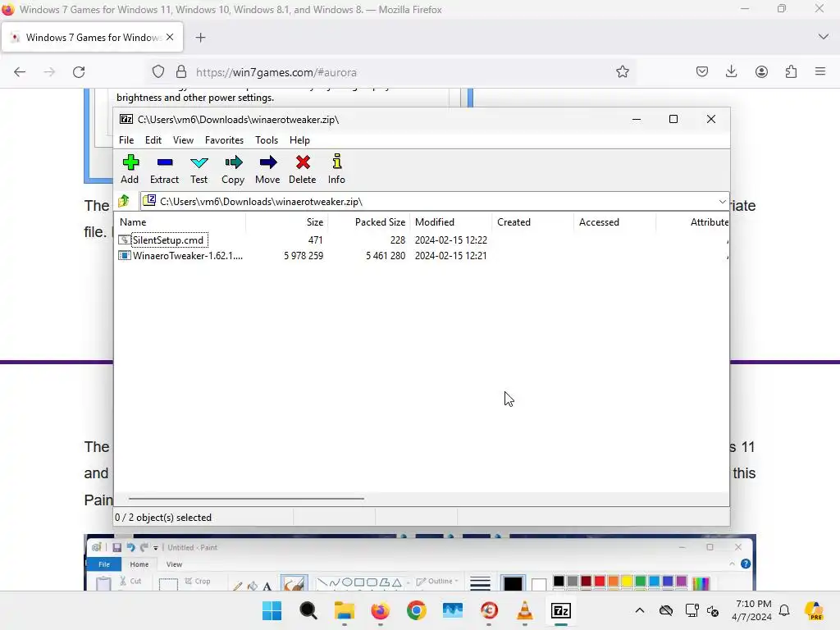Open a new Firefox tab
840x630 pixels.
pyautogui.click(x=200, y=38)
